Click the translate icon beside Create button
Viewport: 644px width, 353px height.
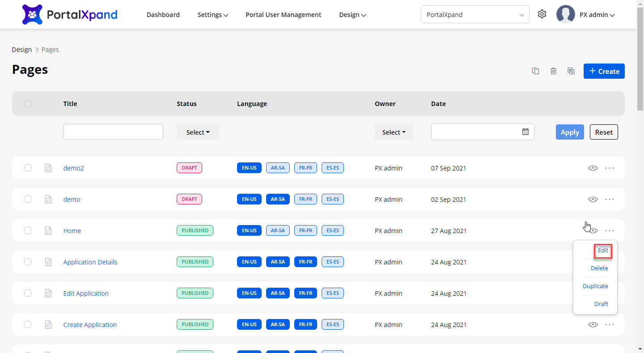tap(571, 71)
